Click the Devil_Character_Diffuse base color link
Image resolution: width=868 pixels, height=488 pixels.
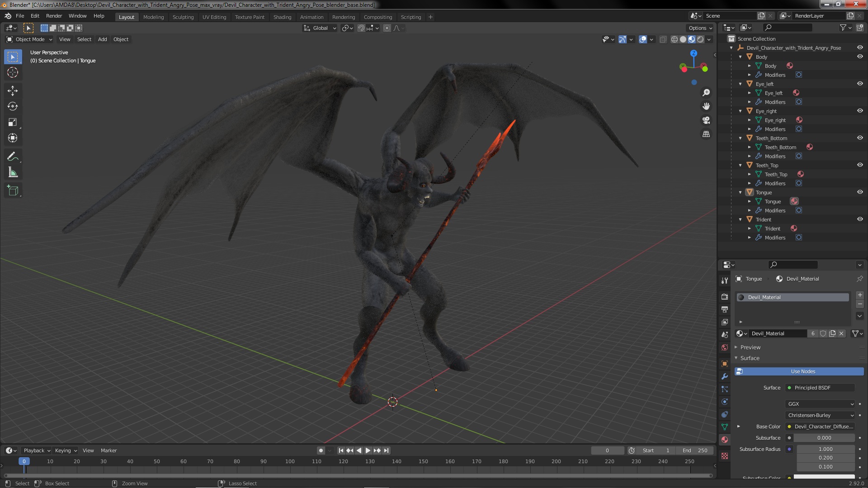[x=821, y=427]
